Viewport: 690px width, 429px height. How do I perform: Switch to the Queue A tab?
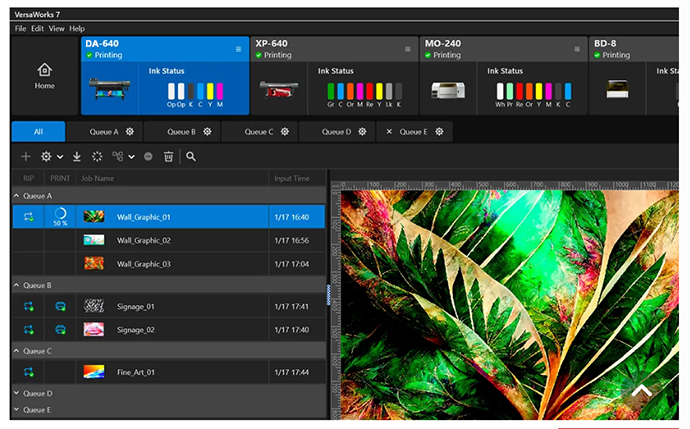click(104, 132)
